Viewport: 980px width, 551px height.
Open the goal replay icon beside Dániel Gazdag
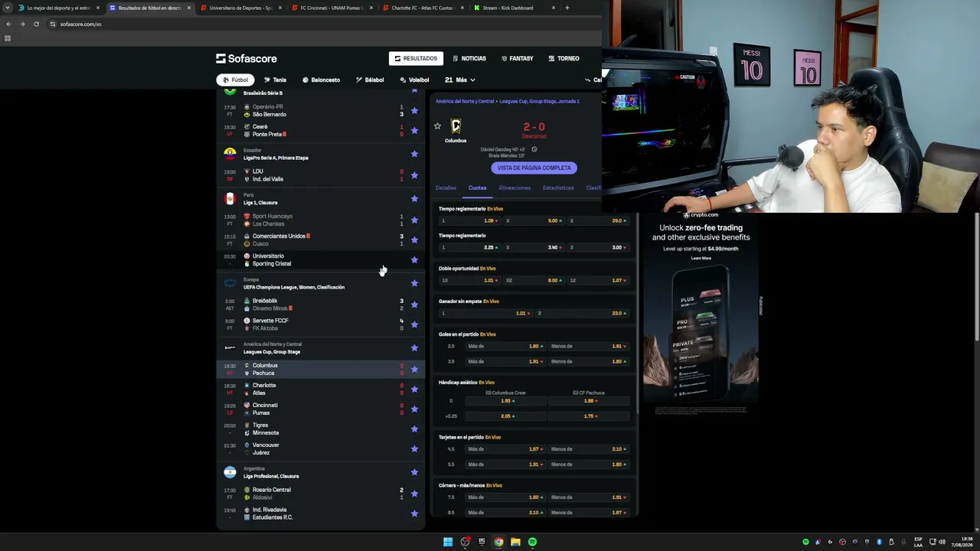pyautogui.click(x=534, y=149)
